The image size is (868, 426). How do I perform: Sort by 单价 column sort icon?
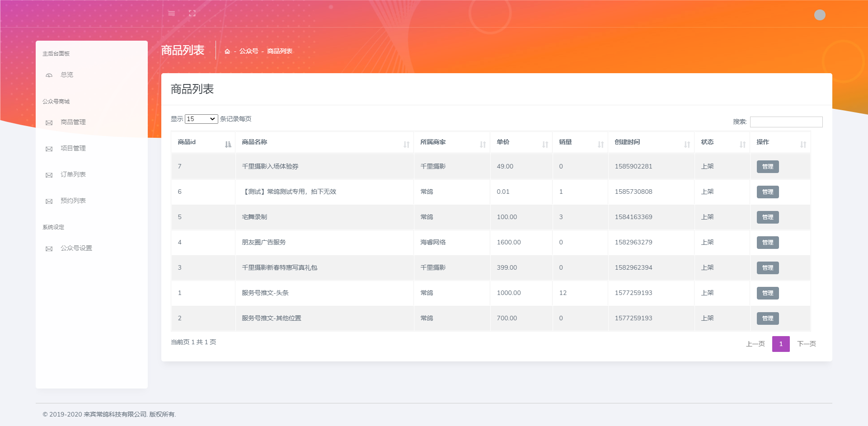coord(545,144)
